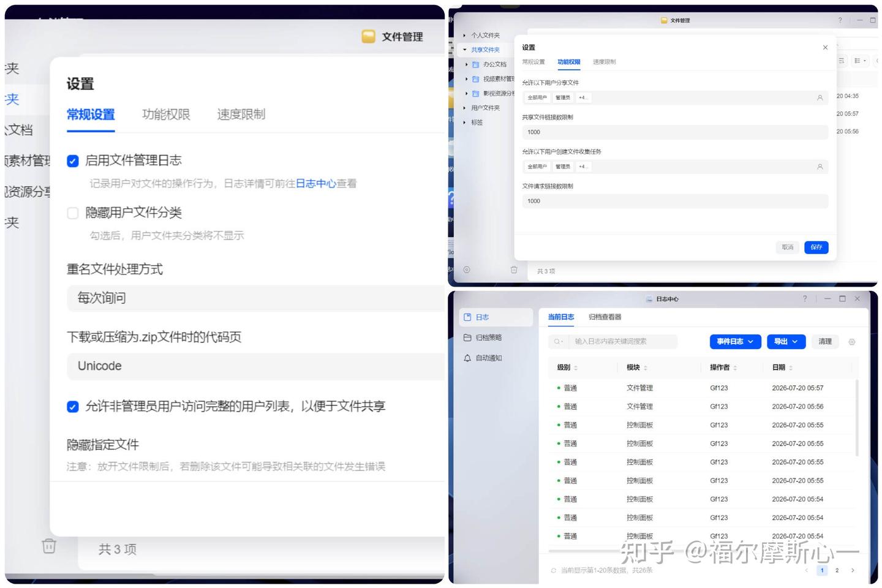Screen dimensions: 882x588
Task: Click the 2026-07-20 05:57 log date in 日志中心
Action: coord(797,388)
